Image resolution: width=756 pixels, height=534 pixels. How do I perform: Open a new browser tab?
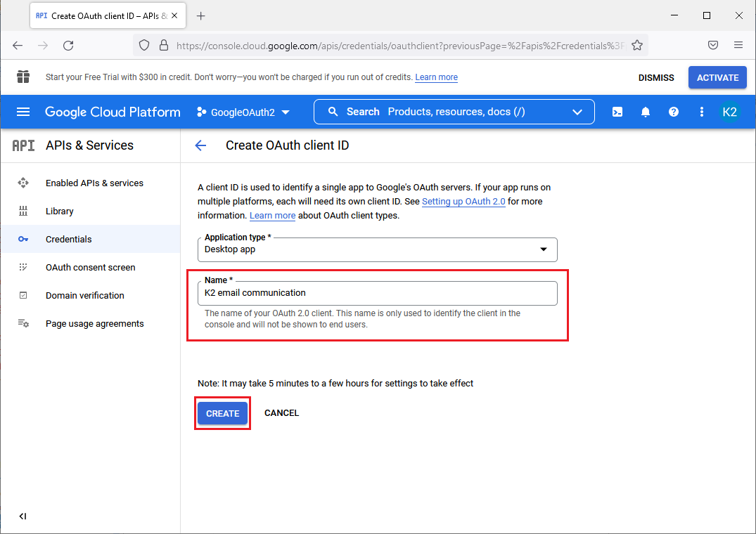pos(201,15)
